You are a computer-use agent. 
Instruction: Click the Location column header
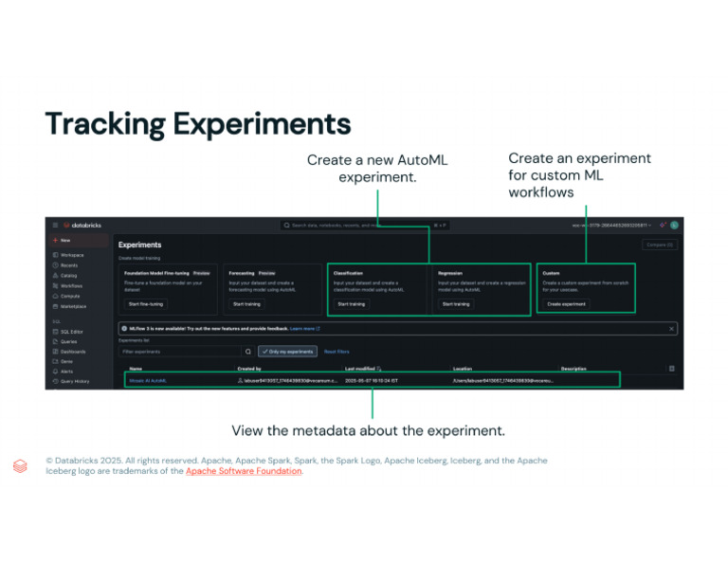tap(463, 369)
